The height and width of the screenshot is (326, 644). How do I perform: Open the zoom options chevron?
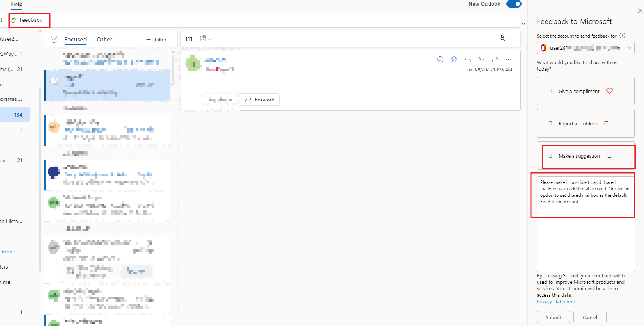tap(509, 39)
